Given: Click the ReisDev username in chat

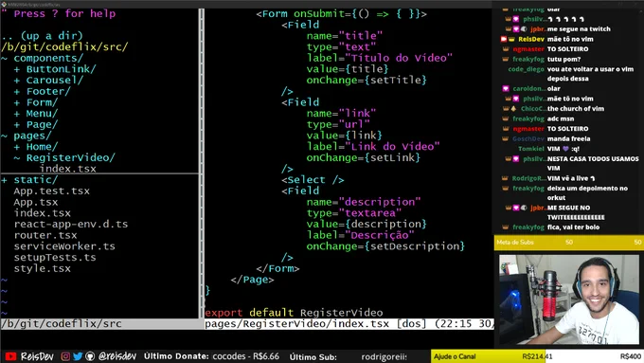Looking at the screenshot, I should click(531, 39).
